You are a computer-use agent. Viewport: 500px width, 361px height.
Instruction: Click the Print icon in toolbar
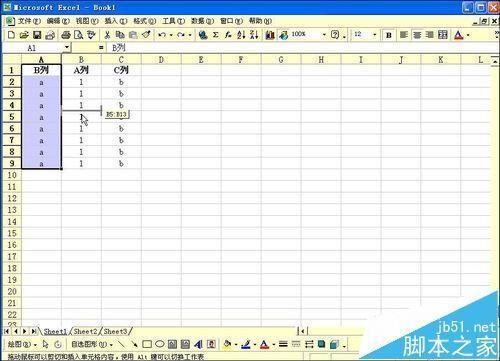click(66, 35)
